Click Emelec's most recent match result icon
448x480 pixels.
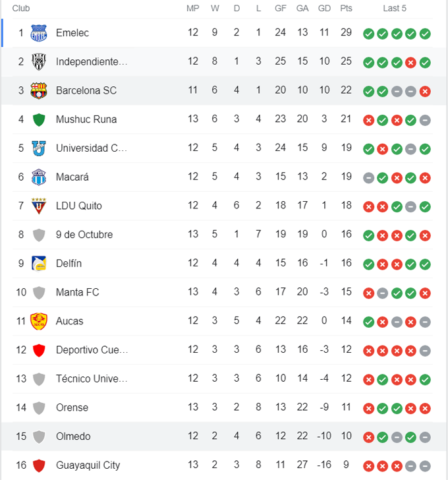[425, 34]
